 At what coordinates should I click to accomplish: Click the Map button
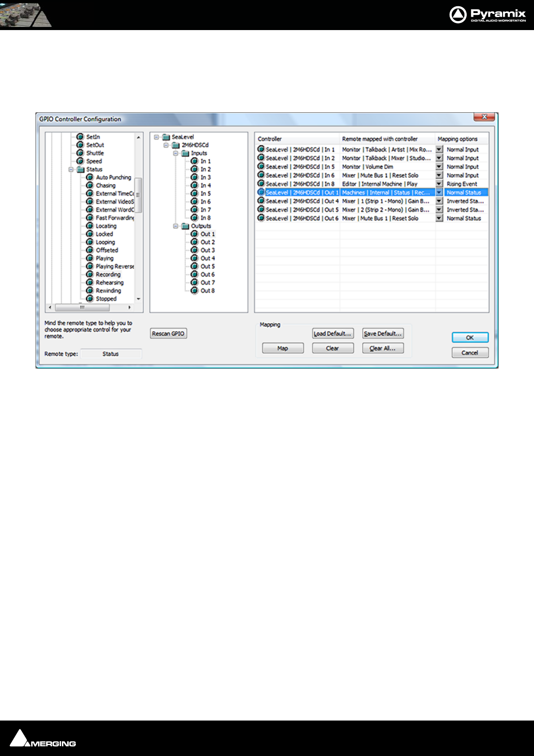point(283,348)
